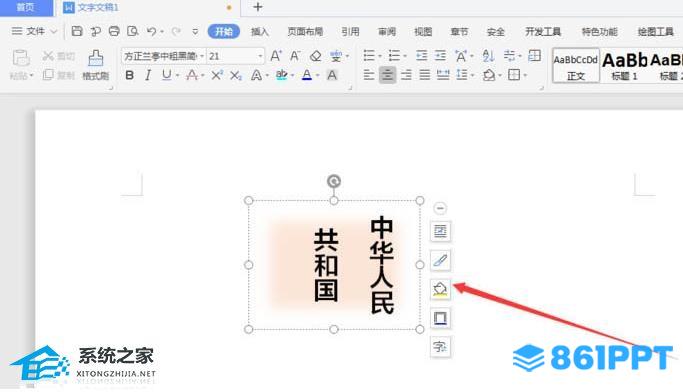The height and width of the screenshot is (392, 683).
Task: Open layout options icon beside text box
Action: (440, 231)
